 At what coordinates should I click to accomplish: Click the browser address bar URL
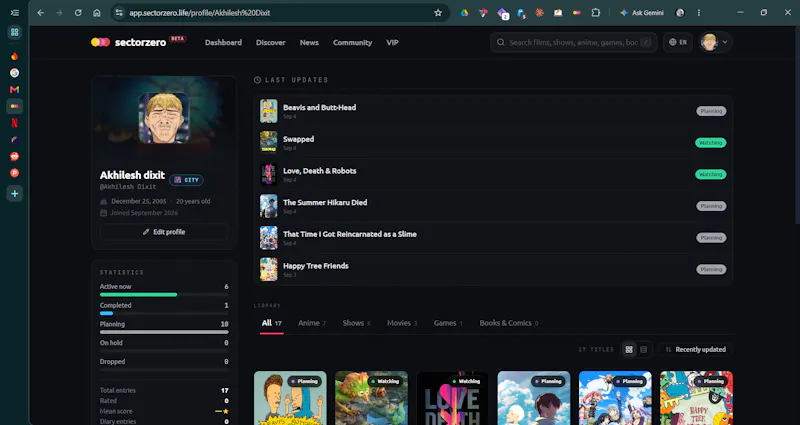(x=199, y=13)
